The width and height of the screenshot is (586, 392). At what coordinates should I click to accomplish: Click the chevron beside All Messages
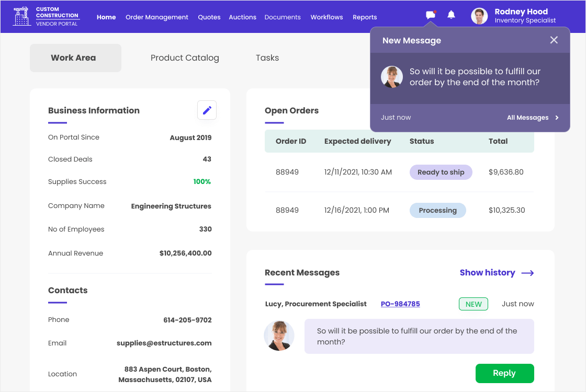557,118
